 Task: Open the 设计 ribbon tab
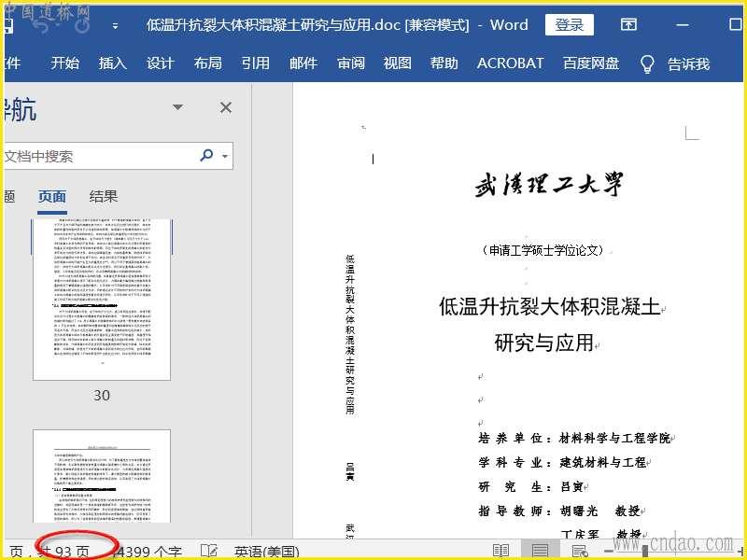pyautogui.click(x=160, y=63)
